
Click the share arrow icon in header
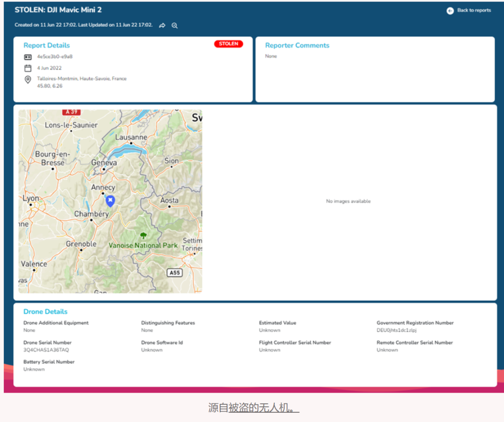tap(162, 25)
